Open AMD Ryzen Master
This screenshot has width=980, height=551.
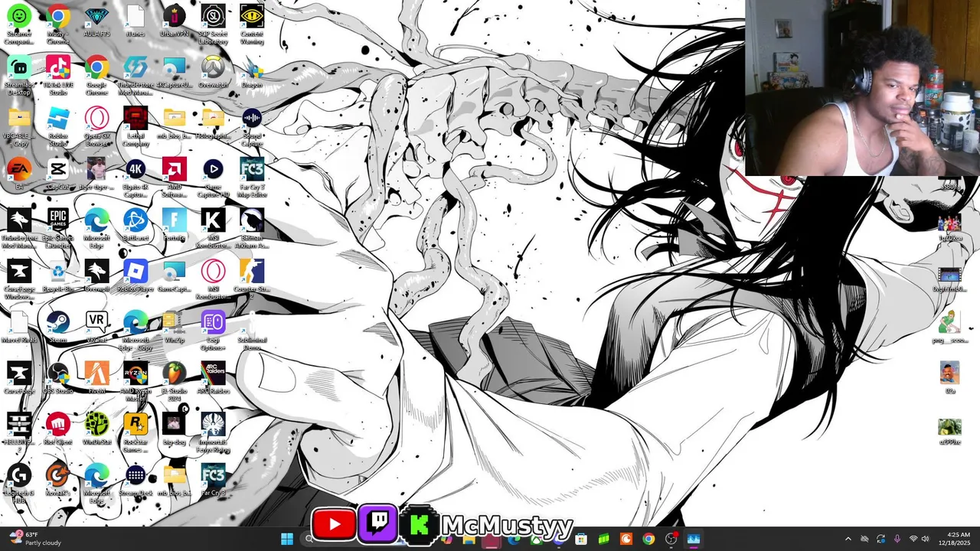point(136,381)
